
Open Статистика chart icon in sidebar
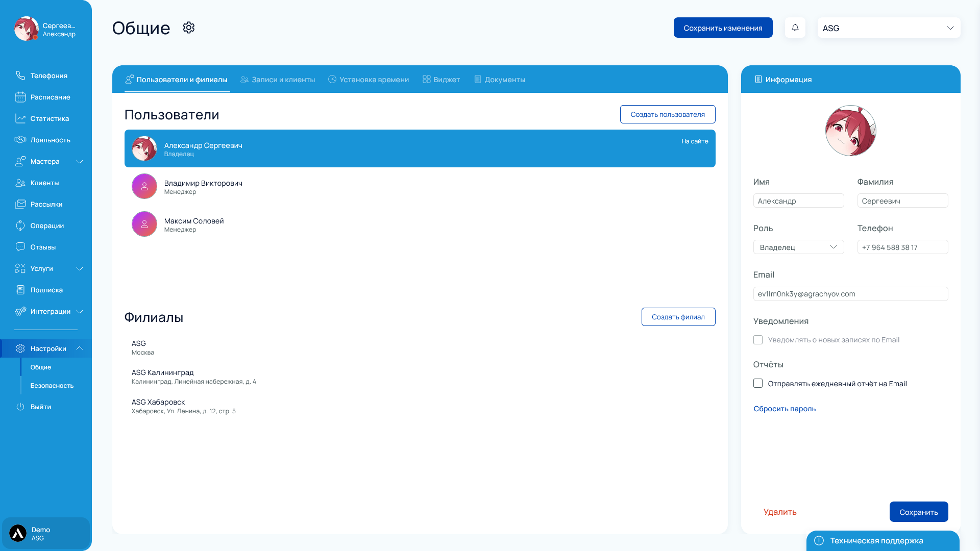tap(20, 118)
